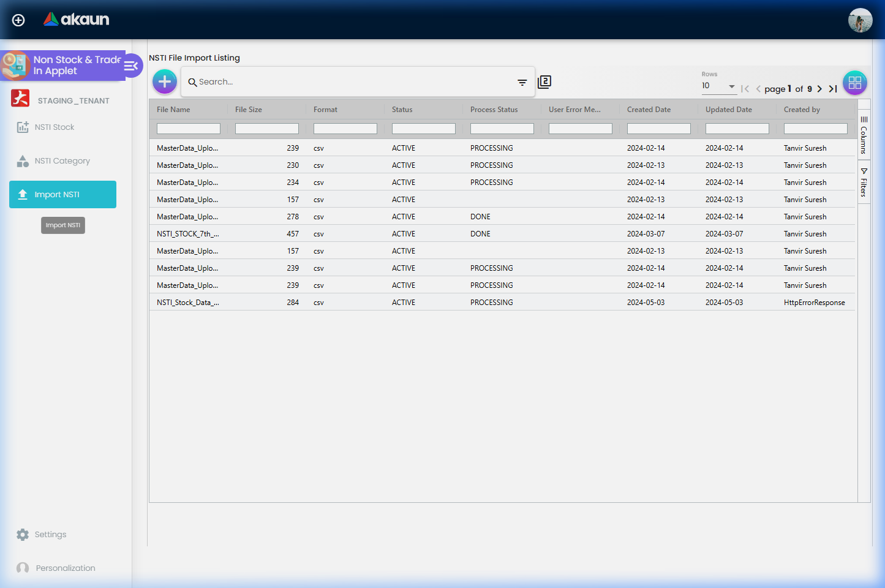The image size is (885, 588).
Task: Select the STAGING_TENANT entry
Action: (x=72, y=100)
